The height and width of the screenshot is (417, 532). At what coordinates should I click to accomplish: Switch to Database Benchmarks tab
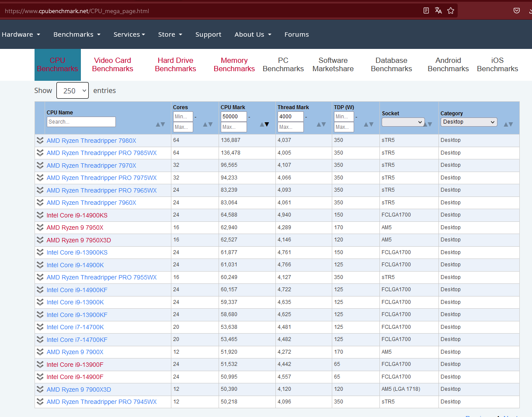coord(391,65)
